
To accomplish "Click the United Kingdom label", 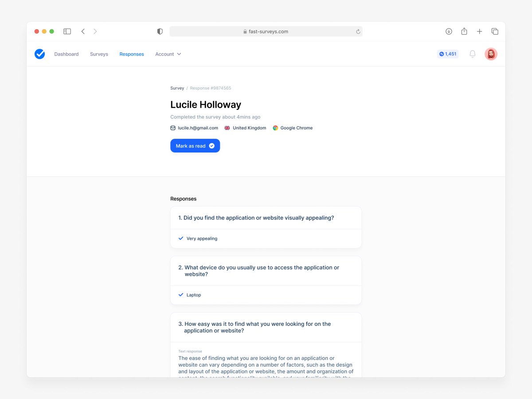I will click(x=250, y=128).
